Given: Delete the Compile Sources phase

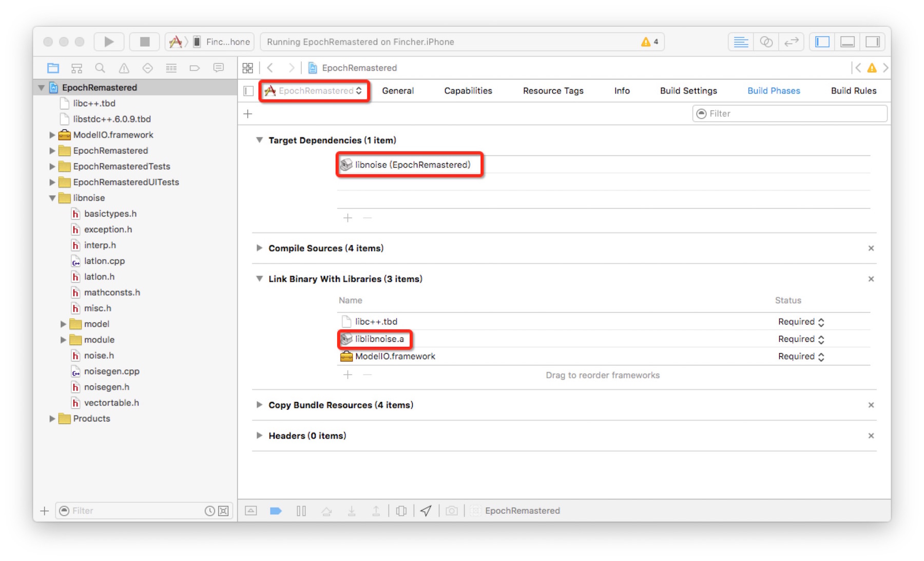Looking at the screenshot, I should [x=871, y=248].
